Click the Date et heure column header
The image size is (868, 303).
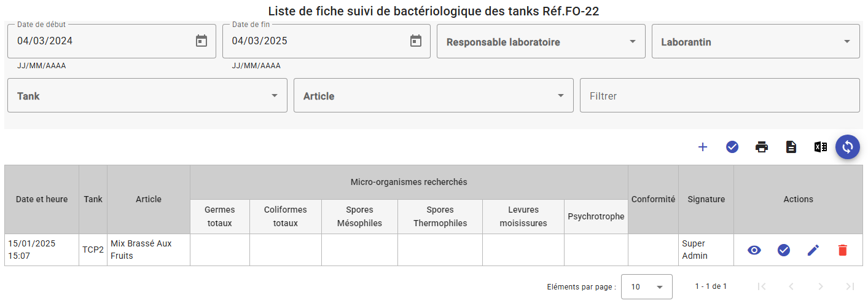pos(42,199)
